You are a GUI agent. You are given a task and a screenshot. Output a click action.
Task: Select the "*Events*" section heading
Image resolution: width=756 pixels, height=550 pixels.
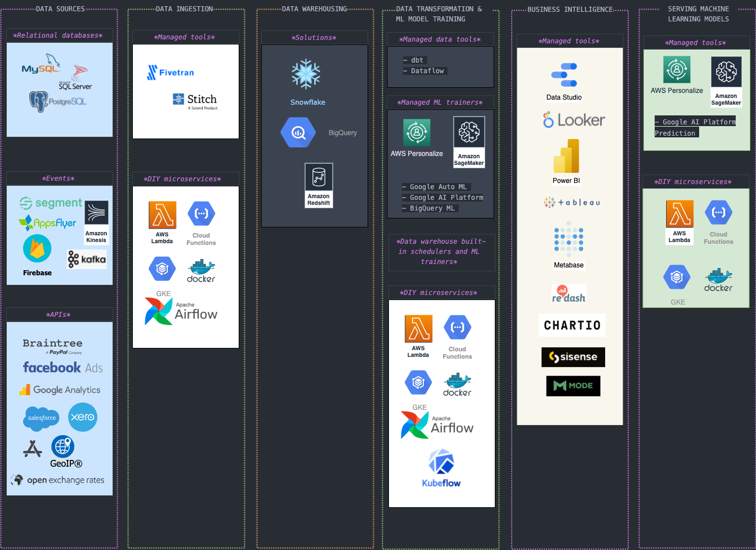(58, 178)
